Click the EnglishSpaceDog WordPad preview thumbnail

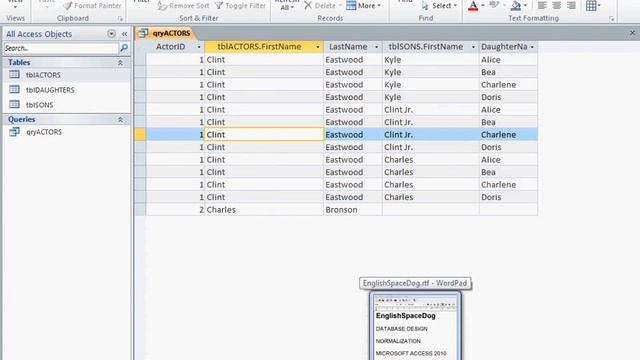point(415,326)
